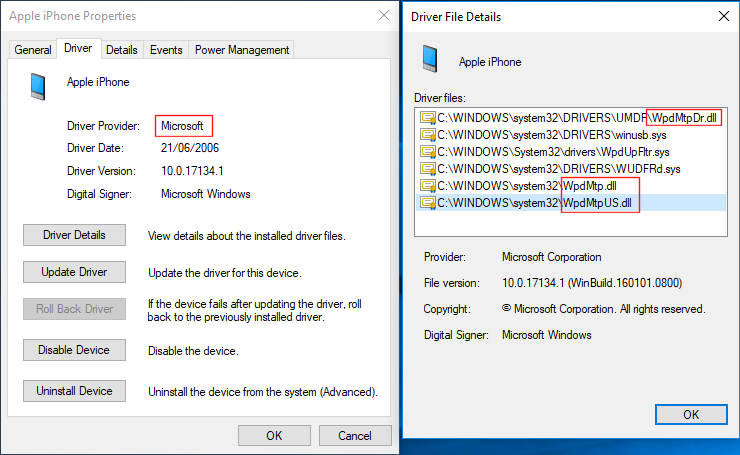Click the Driver Version value 10.0.17134.1
This screenshot has width=740, height=455.
(192, 171)
